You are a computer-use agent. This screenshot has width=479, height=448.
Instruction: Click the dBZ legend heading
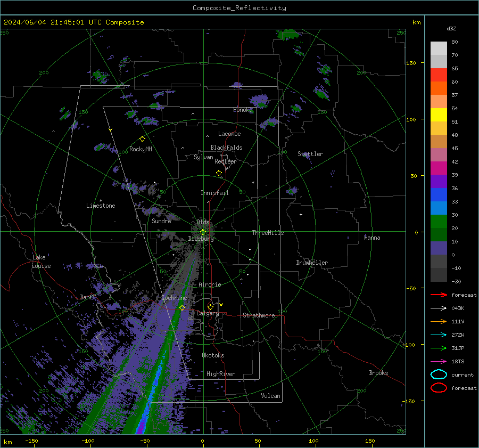(x=451, y=28)
